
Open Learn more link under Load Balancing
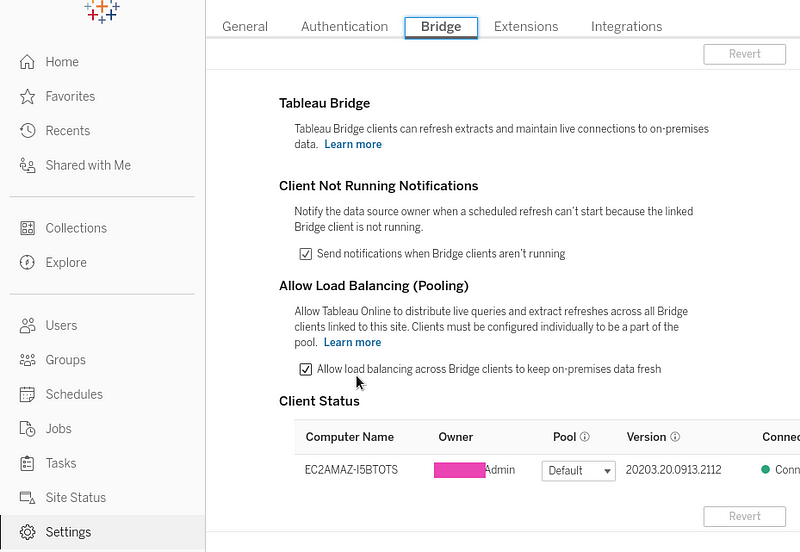coord(353,342)
